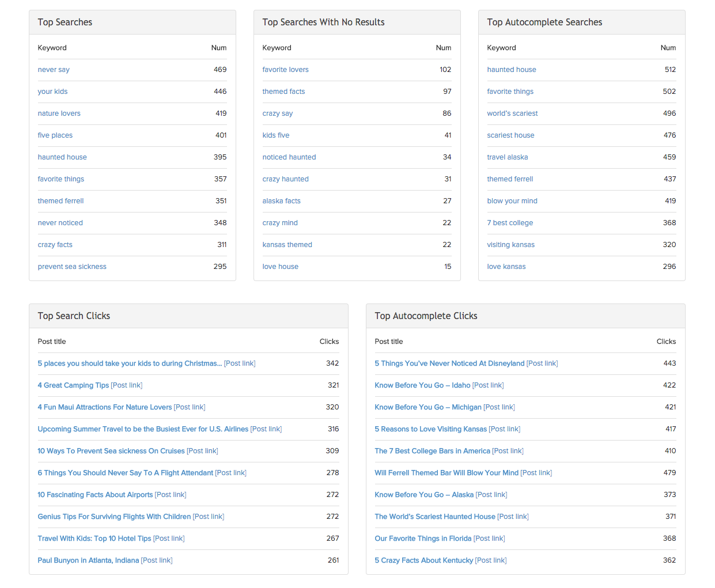715x588 pixels.
Task: Open 'Paul Bunyon in Atlanta, Indiana' post
Action: tap(88, 560)
